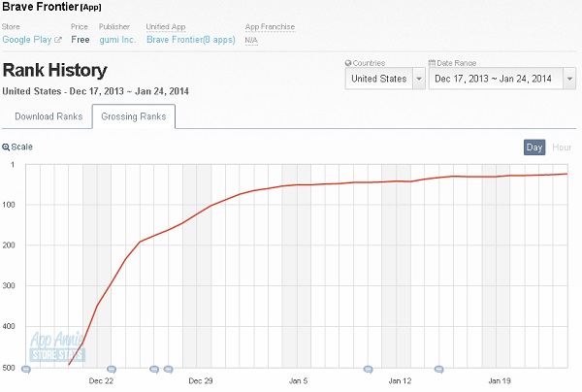Click the calendar icon beside Date Range
This screenshot has height=392, width=582.
tap(432, 63)
